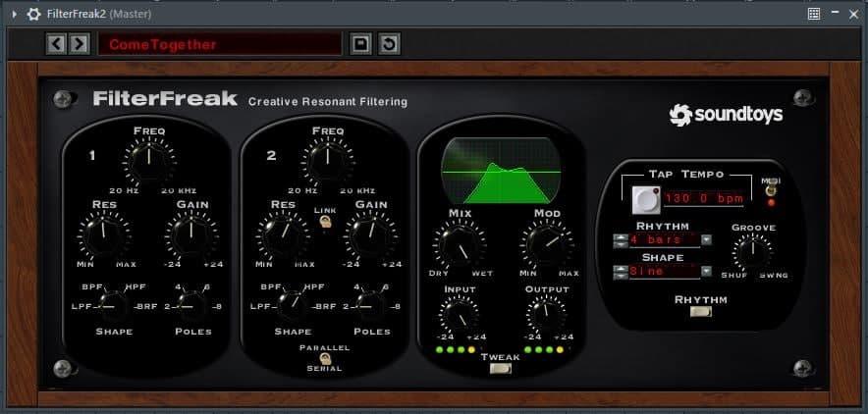
Task: Select 2 poles label on filter 2
Action: point(346,307)
